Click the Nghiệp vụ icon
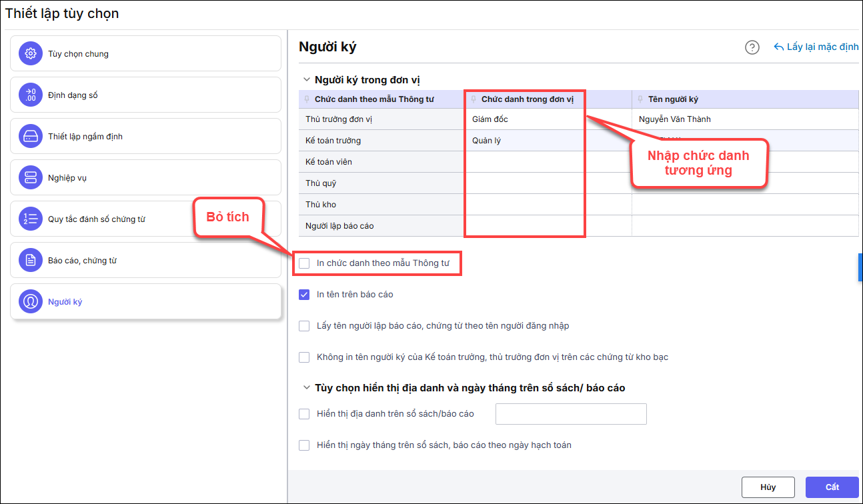This screenshot has height=504, width=863. pos(30,178)
